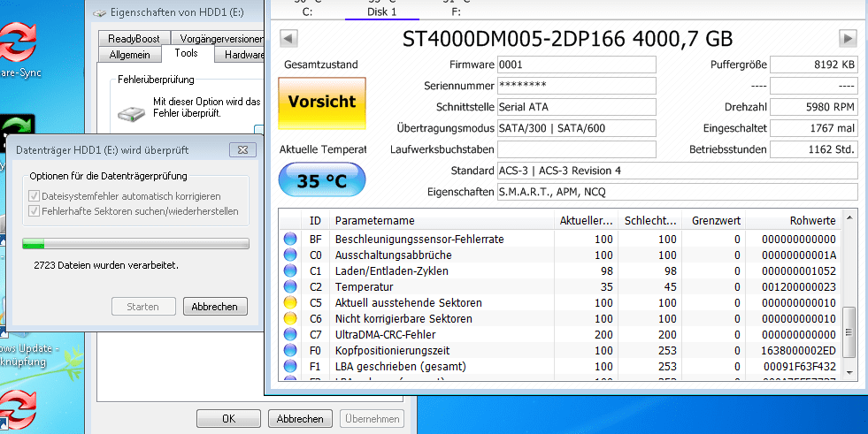Click yellow Vorsicht health status button
Image resolution: width=868 pixels, height=434 pixels.
point(321,103)
